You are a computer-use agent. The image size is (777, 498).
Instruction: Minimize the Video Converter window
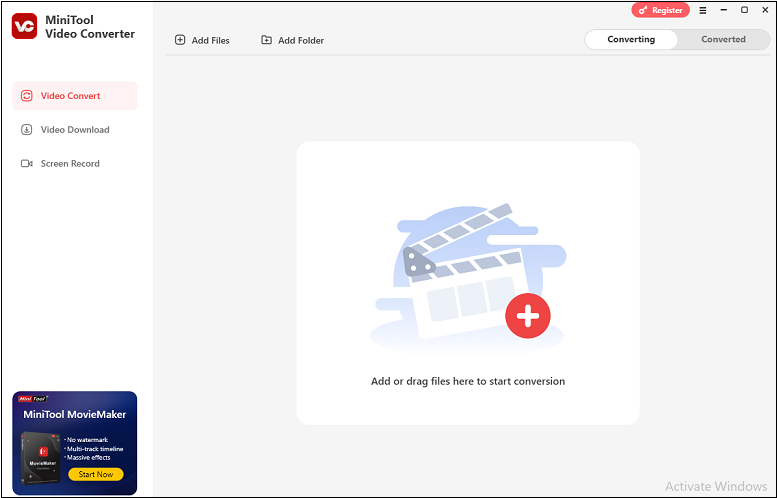click(x=724, y=10)
